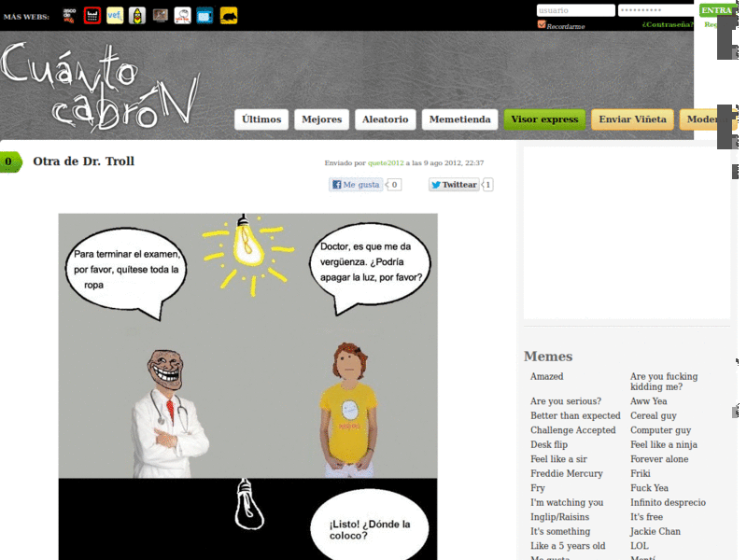Open the Visor express tab

click(x=544, y=119)
